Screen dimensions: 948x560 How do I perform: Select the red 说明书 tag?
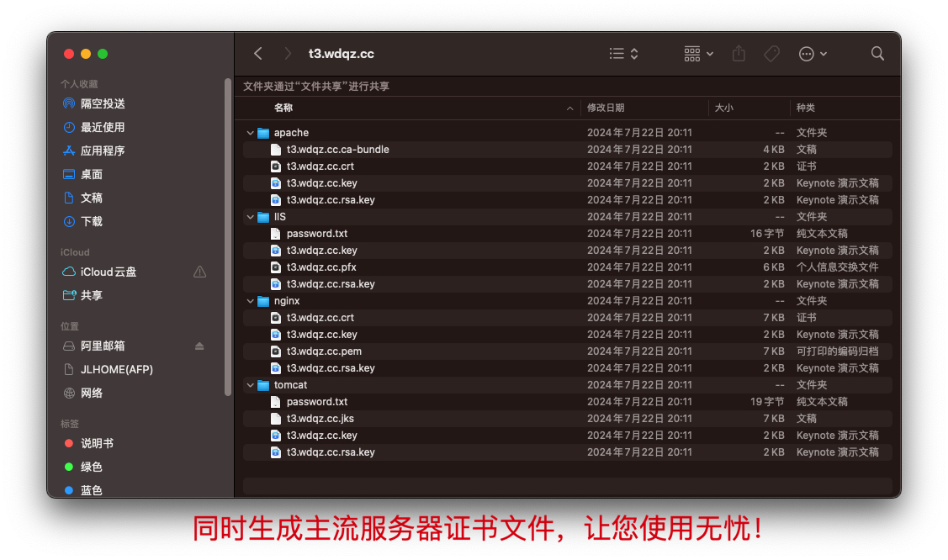click(x=97, y=443)
